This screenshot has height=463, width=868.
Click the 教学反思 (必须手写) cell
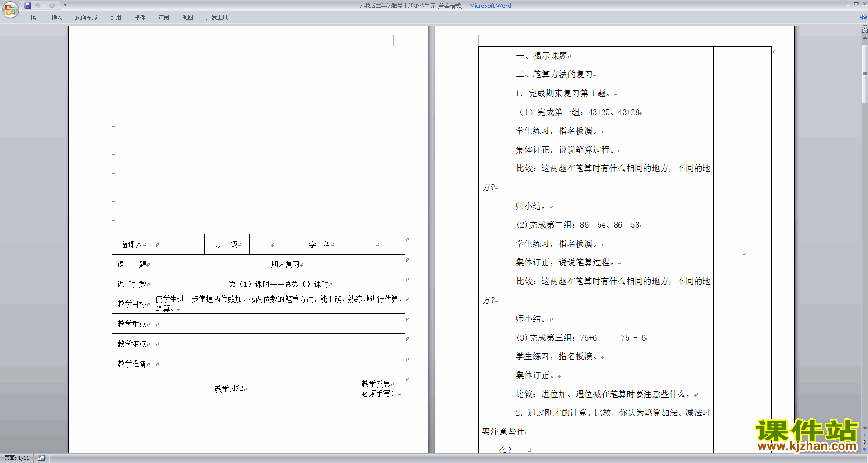(x=376, y=388)
